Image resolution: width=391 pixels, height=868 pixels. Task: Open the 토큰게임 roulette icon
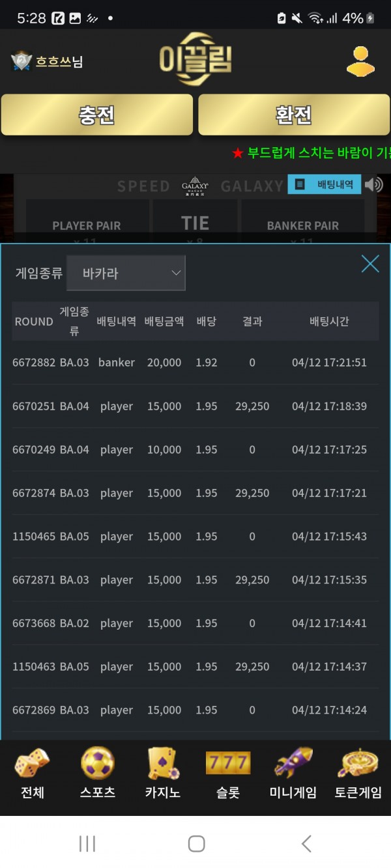click(358, 773)
